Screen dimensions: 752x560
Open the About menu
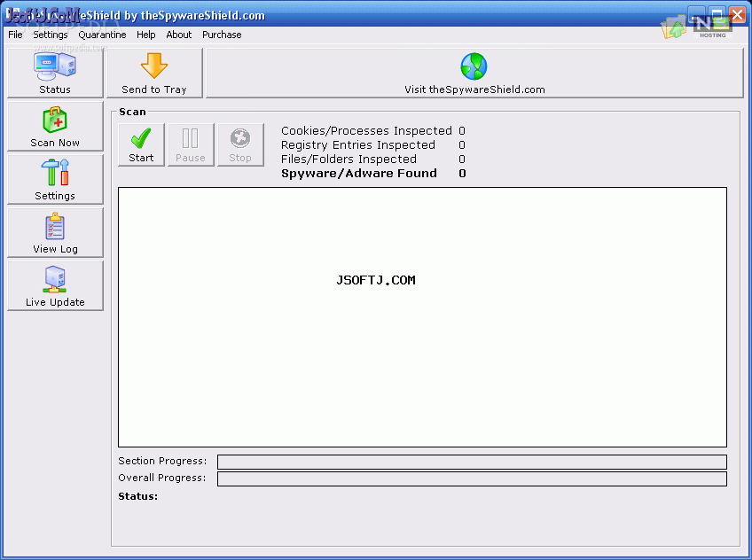[x=179, y=35]
